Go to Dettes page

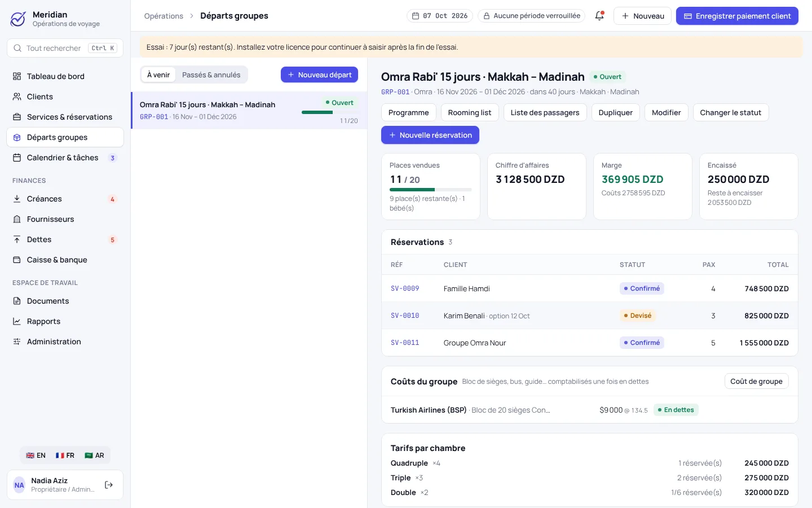coord(65,239)
